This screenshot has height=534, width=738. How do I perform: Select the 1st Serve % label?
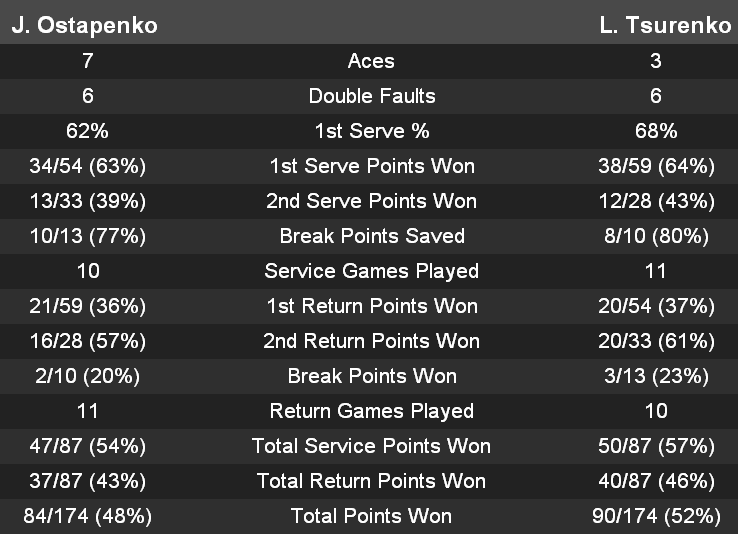(x=371, y=131)
